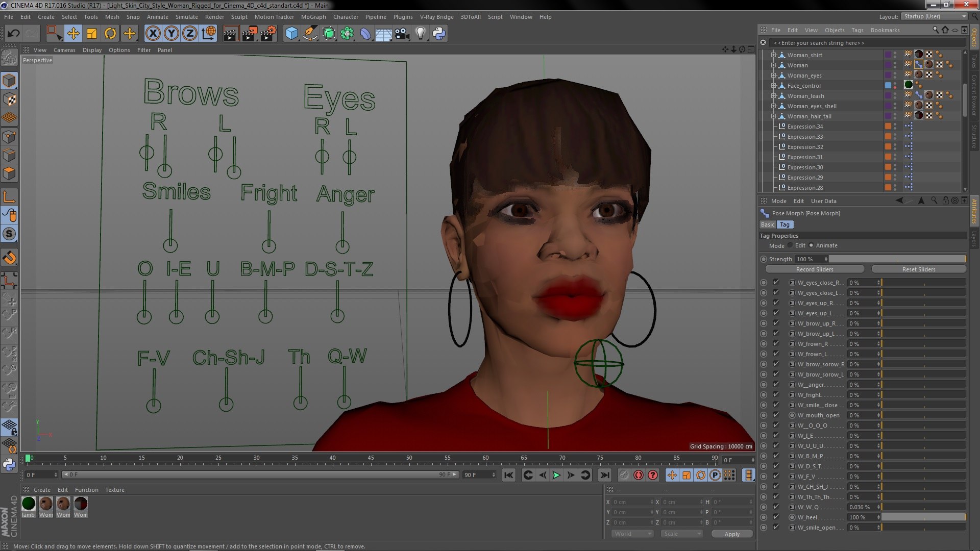Screen dimensions: 980x551
Task: Open the Sculpt menu
Action: tap(239, 17)
